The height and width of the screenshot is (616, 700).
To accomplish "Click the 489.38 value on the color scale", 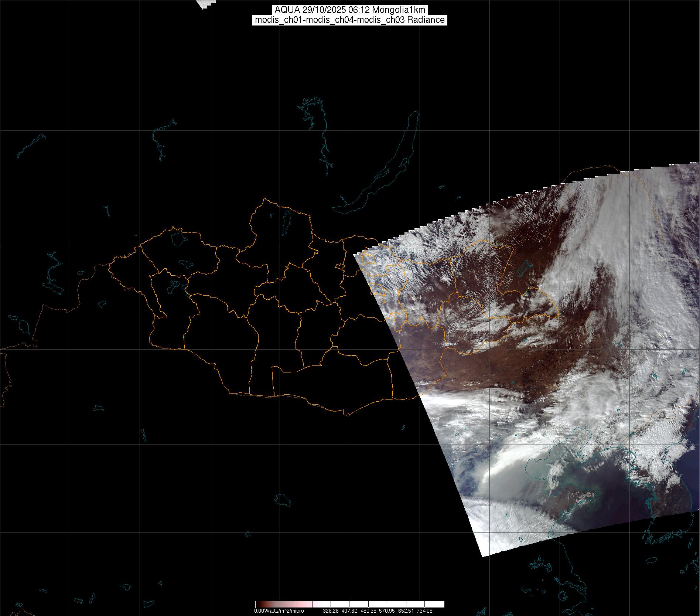I will [x=368, y=611].
